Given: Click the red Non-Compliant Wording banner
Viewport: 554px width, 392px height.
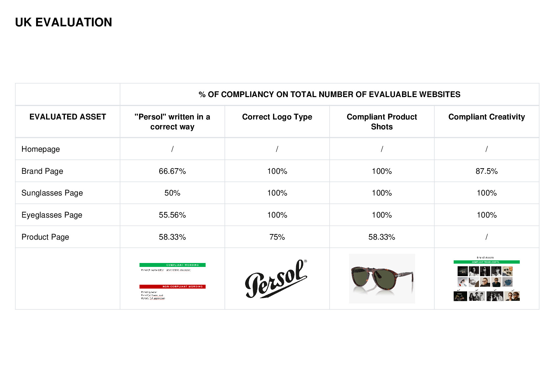Looking at the screenshot, I should (172, 287).
